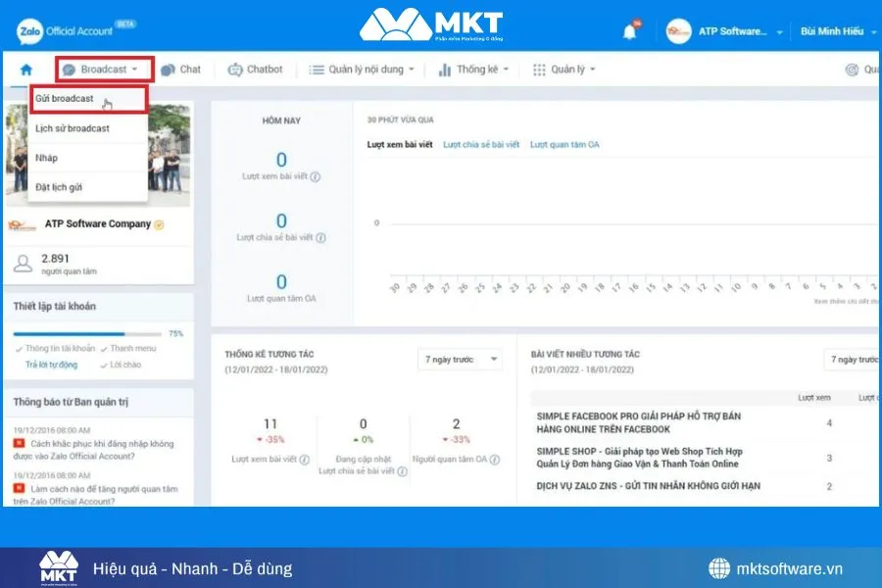Open the Chatbot robot icon
This screenshot has width=882, height=588.
[235, 70]
